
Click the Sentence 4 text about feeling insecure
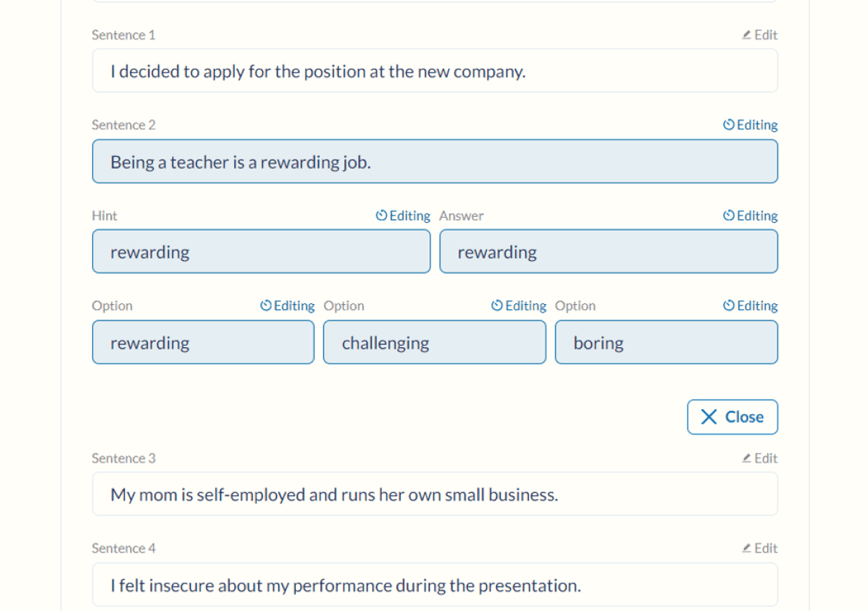coord(434,584)
